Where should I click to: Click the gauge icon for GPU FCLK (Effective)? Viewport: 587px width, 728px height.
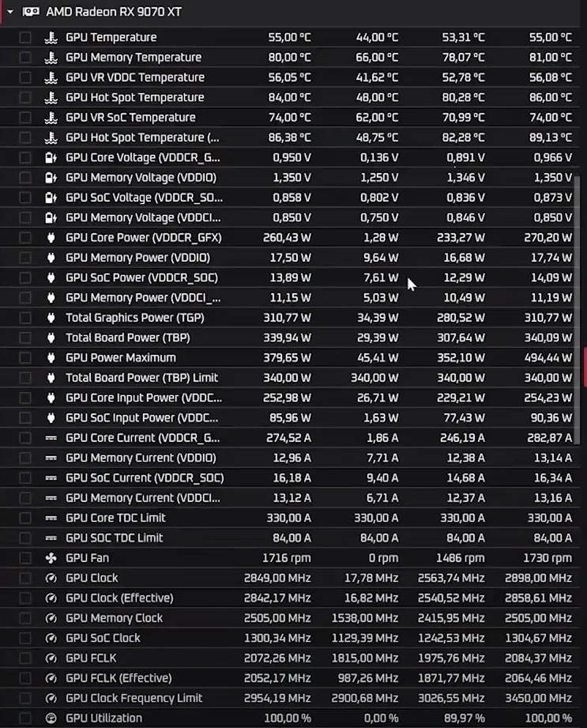click(x=51, y=678)
